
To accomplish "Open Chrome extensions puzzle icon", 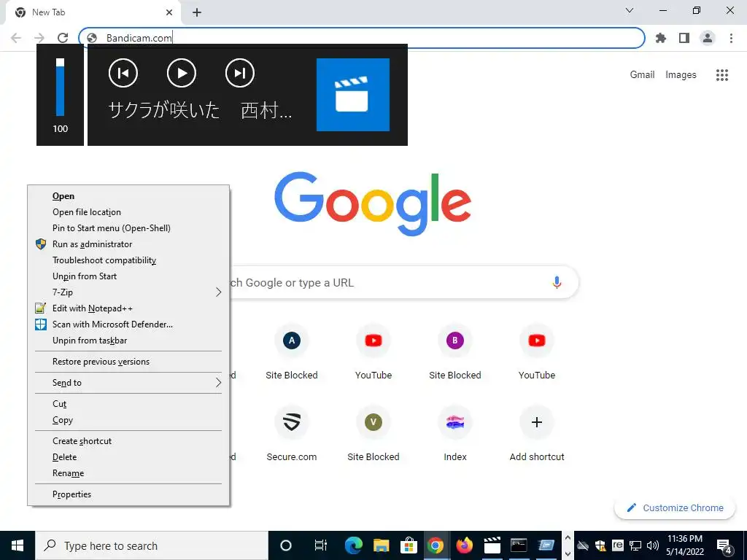I will tap(661, 38).
